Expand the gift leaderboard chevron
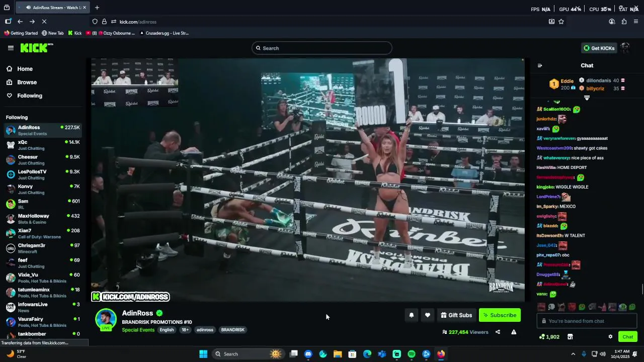 point(587,98)
